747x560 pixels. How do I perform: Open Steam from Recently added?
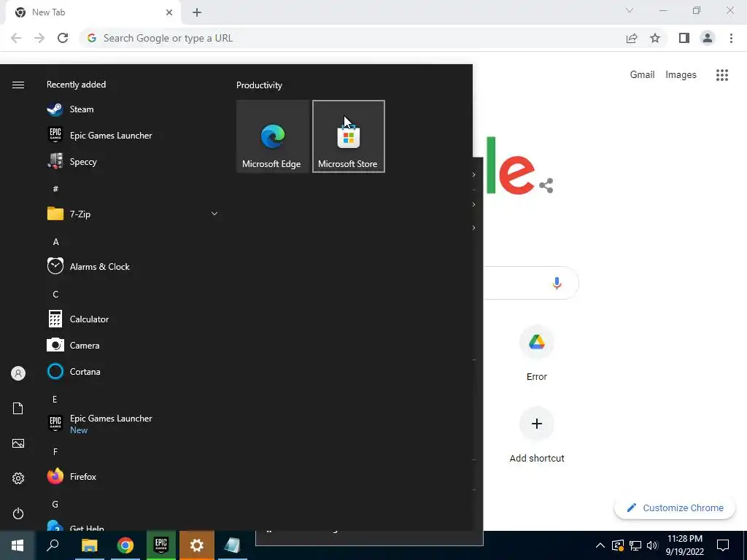click(x=81, y=109)
